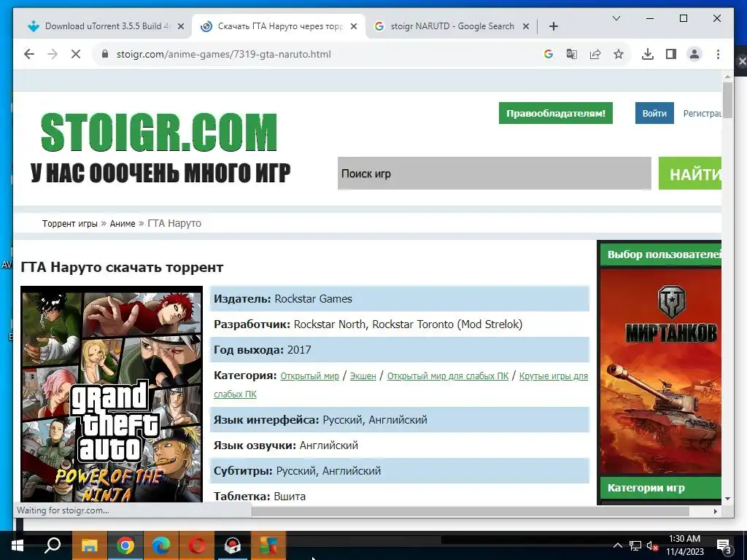Open the Аниме breadcrumb link
The height and width of the screenshot is (560, 747).
(x=123, y=223)
